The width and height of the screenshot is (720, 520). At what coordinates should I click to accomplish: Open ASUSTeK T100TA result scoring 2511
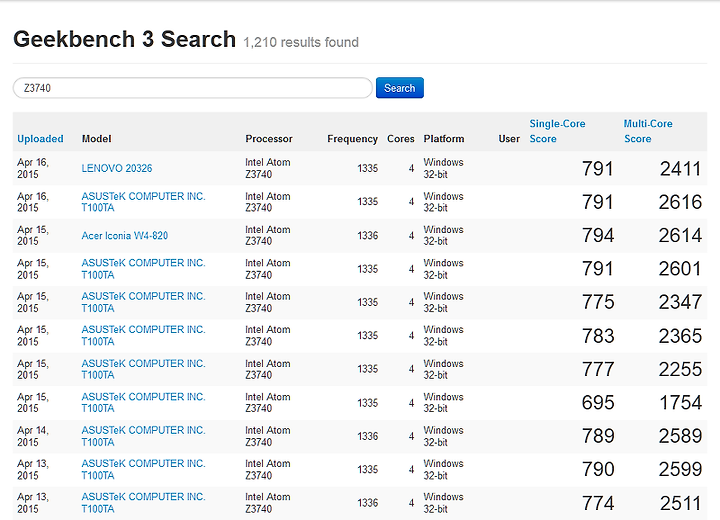click(x=143, y=503)
